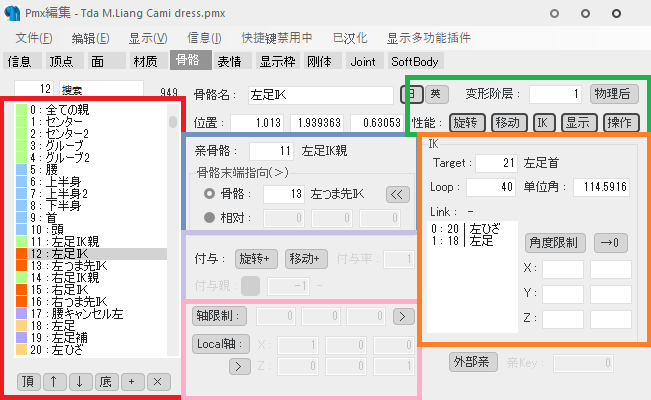Click the 快捷键禁用中 menu item
This screenshot has height=400, width=651.
click(277, 38)
